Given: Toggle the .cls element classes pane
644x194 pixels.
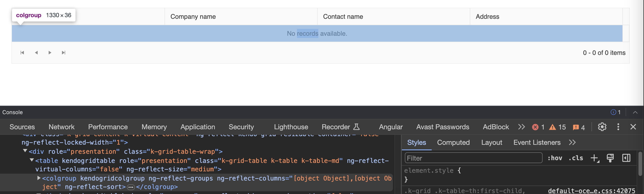Looking at the screenshot, I should [x=576, y=158].
